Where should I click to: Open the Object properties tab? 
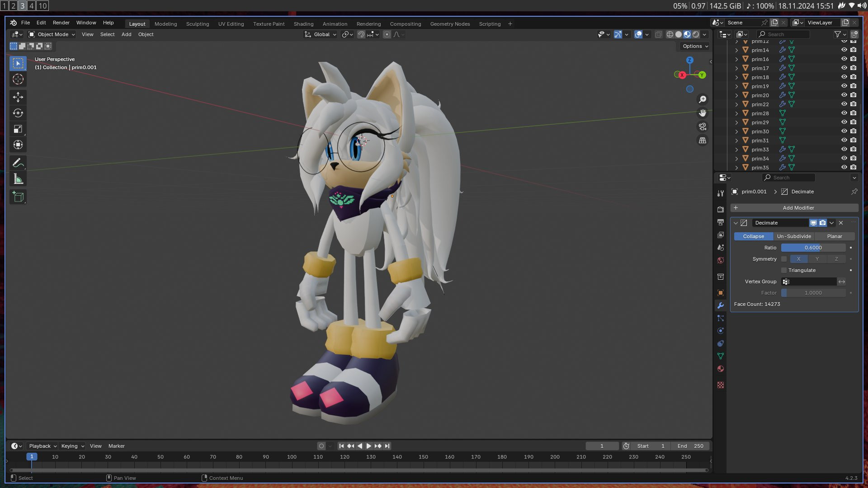pyautogui.click(x=721, y=293)
